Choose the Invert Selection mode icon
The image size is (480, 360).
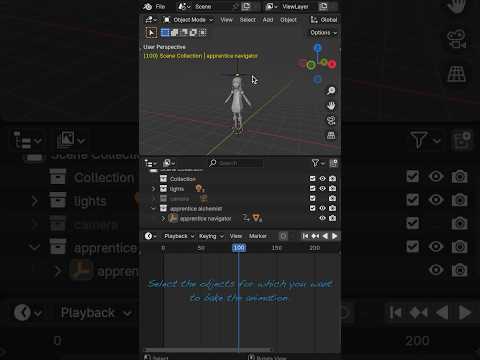click(193, 32)
